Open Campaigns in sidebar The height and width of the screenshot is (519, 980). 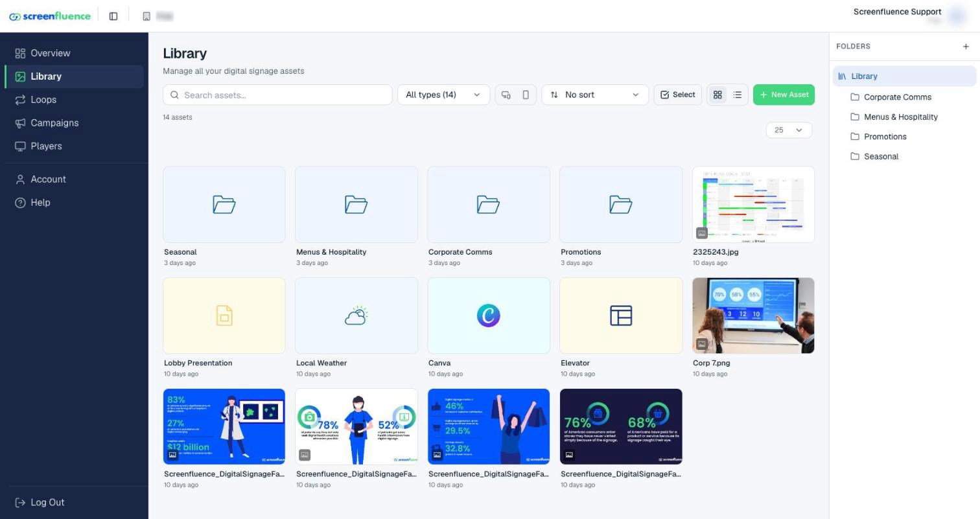tap(75, 123)
